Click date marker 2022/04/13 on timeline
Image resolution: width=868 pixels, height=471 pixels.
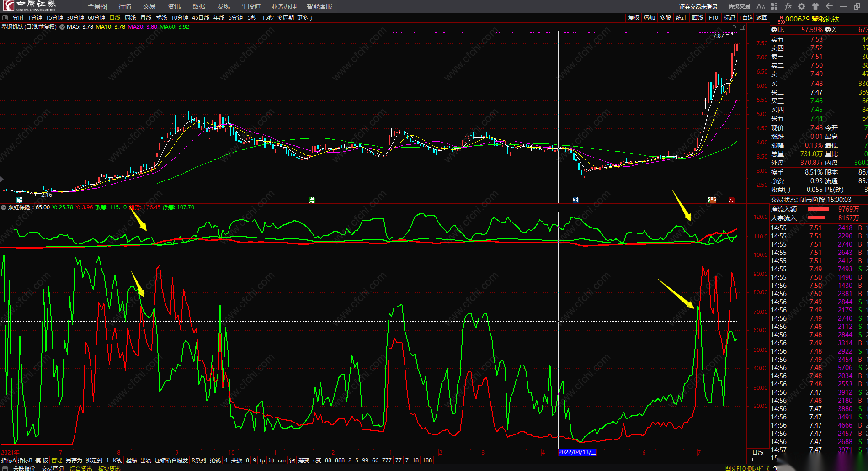coord(577,452)
